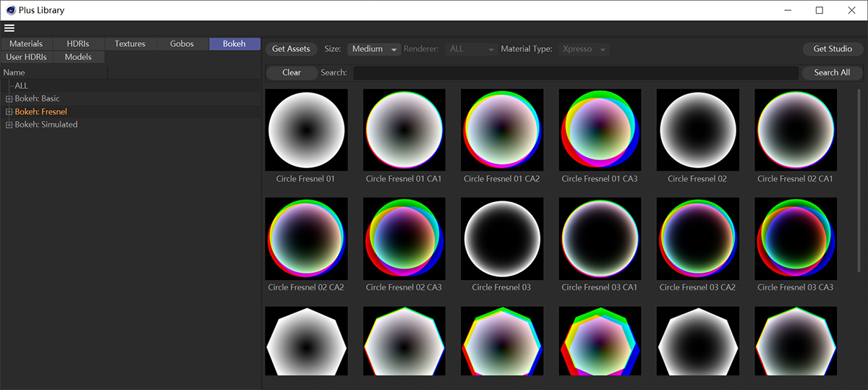Click the Circle Fresnel 03 CA3 thumbnail
This screenshot has width=868, height=390.
pos(795,239)
